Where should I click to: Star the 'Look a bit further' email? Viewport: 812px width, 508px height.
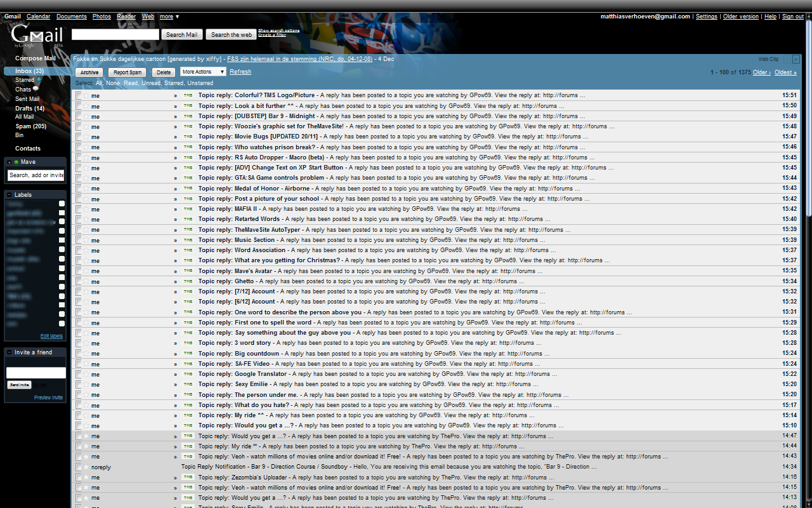click(86, 106)
